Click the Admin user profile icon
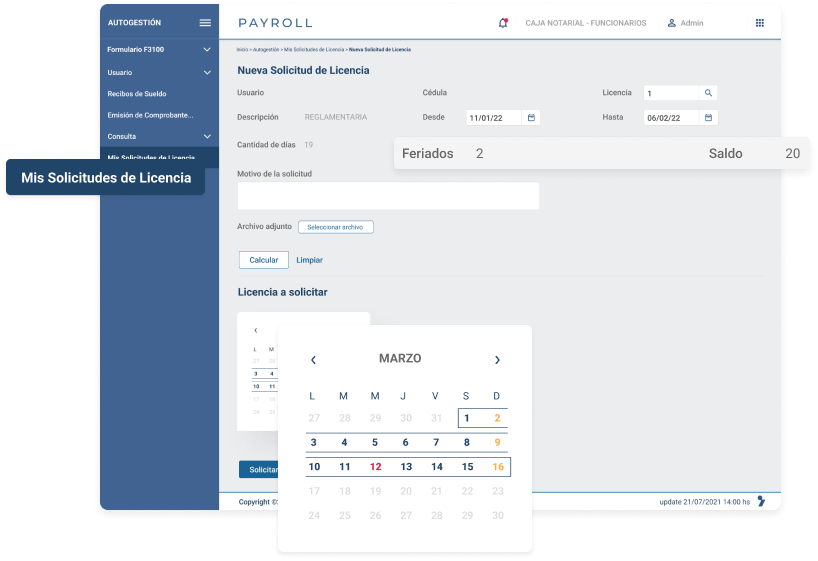Screen dimensions: 818x561 (x=672, y=23)
